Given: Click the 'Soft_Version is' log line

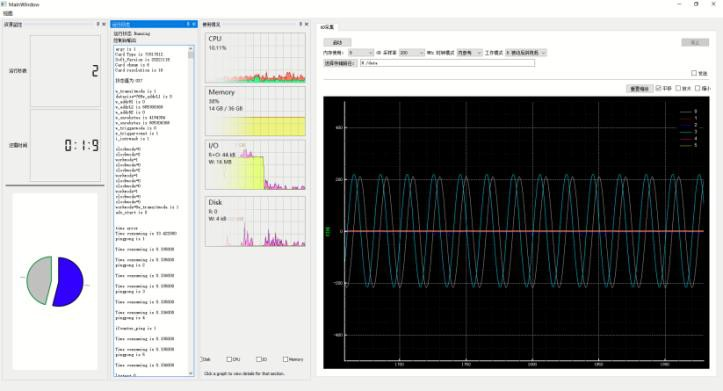Looking at the screenshot, I should [142, 59].
